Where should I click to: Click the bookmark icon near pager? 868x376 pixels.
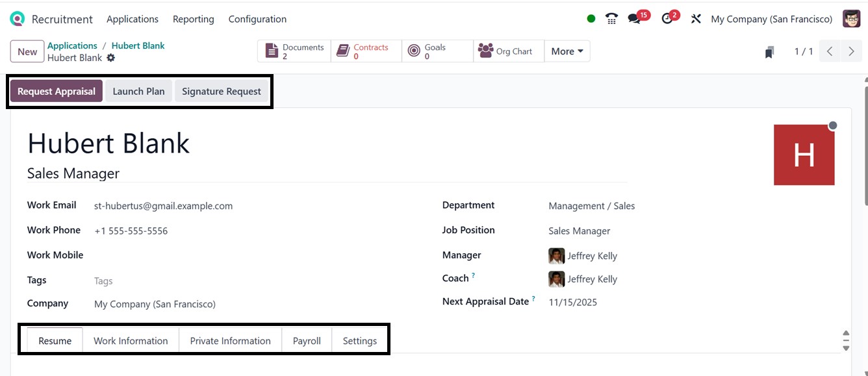coord(769,52)
